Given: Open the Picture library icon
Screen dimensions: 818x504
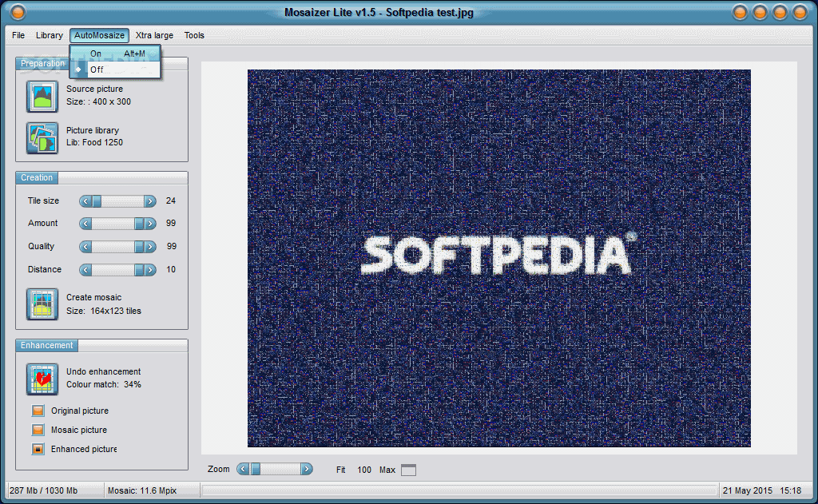Looking at the screenshot, I should tap(42, 137).
